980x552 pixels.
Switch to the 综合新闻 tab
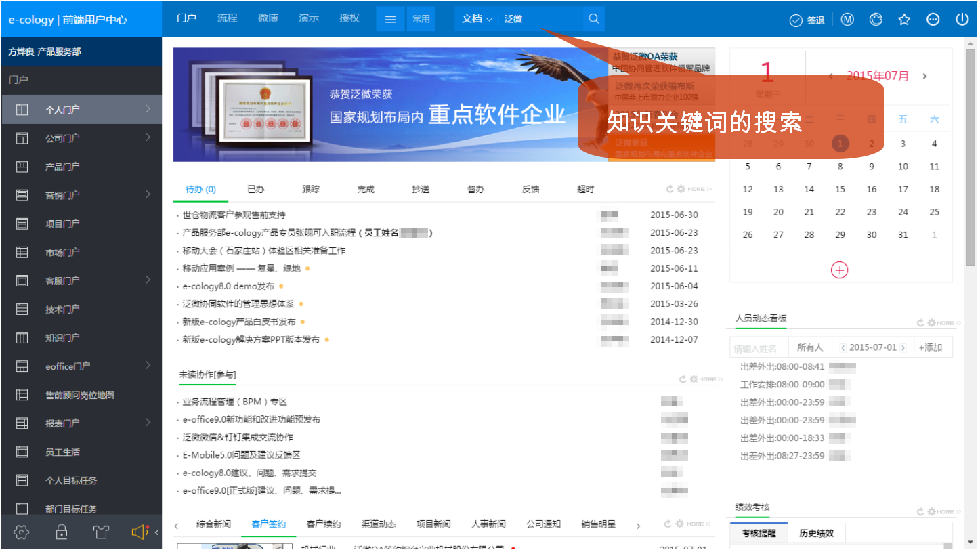click(x=213, y=524)
